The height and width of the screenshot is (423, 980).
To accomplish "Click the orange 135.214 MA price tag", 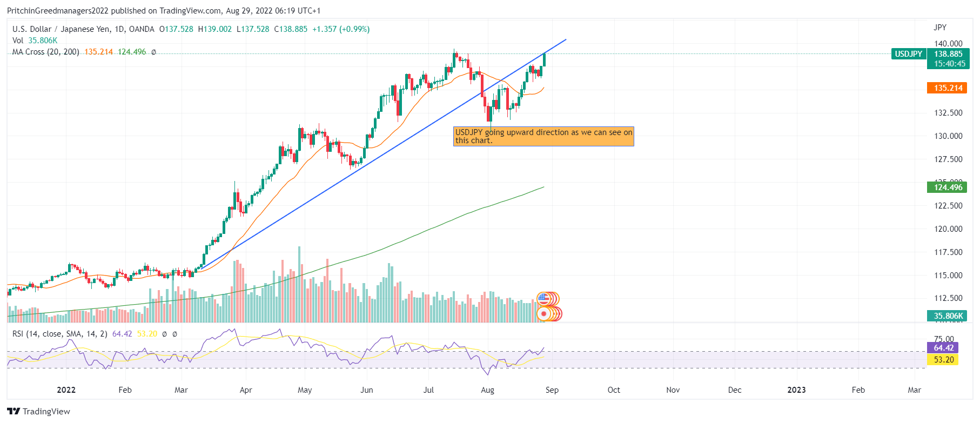I will point(948,88).
